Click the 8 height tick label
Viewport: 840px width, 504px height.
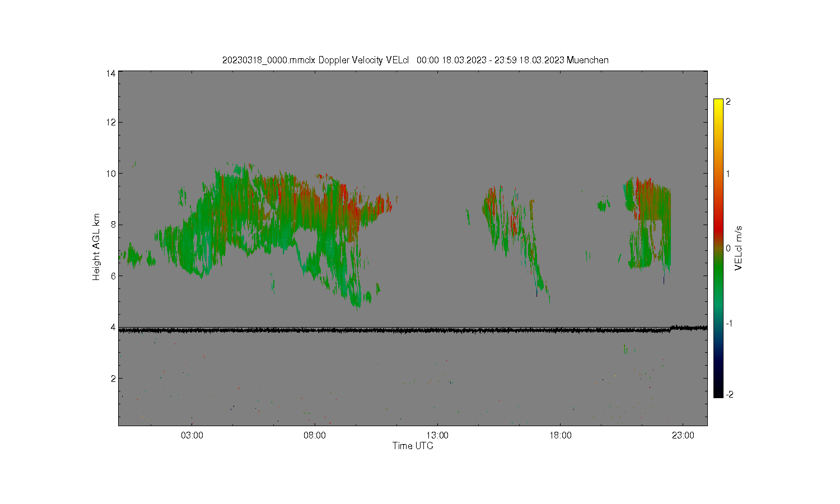(113, 225)
